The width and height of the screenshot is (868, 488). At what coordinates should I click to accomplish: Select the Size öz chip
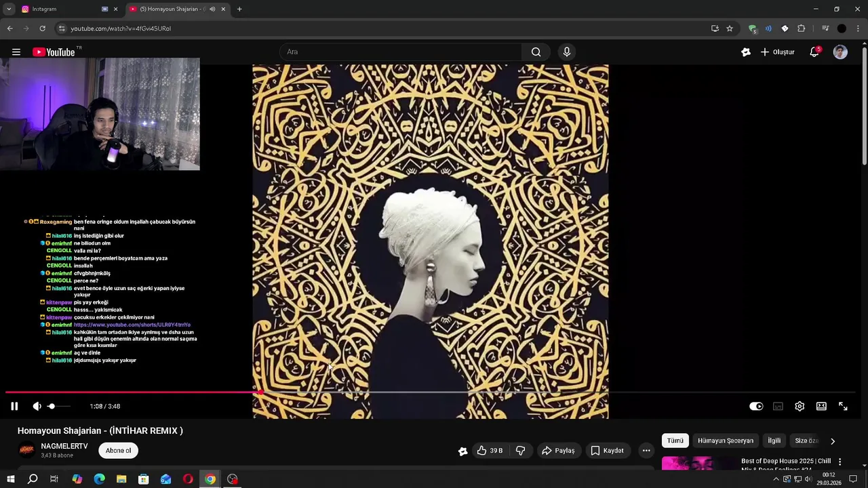tap(806, 441)
